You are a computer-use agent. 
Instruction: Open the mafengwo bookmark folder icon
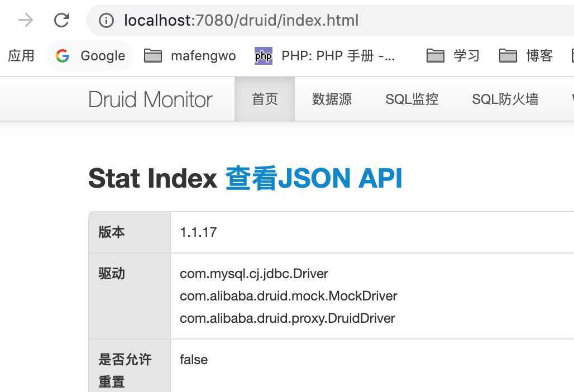[152, 56]
